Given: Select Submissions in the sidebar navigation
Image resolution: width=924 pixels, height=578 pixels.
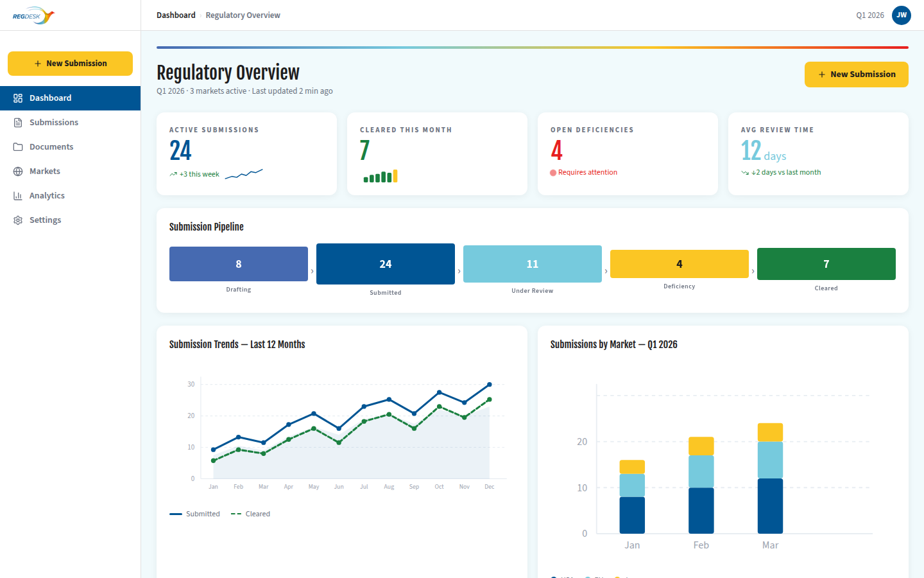Looking at the screenshot, I should [54, 122].
